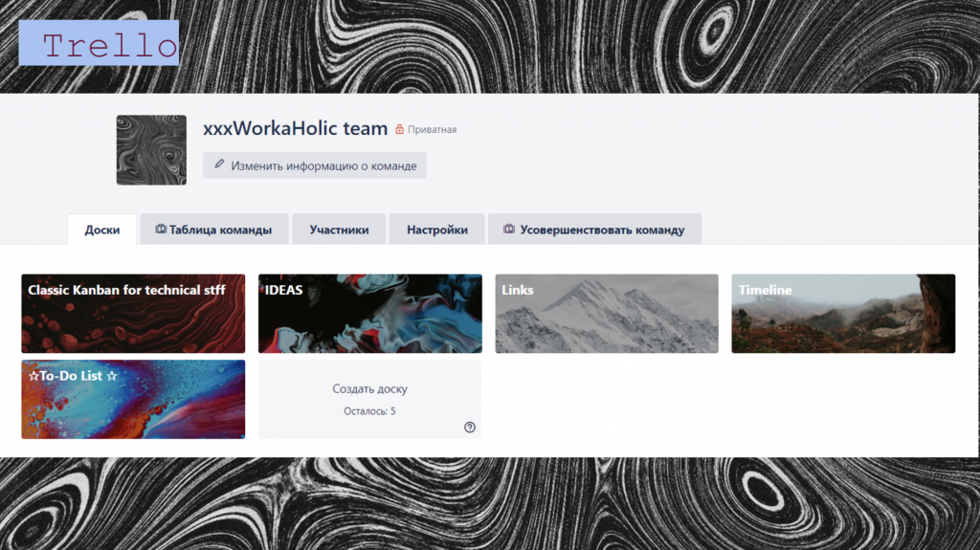980x550 pixels.
Task: Click briefcase icon on Таблица команды tab
Action: [x=161, y=230]
